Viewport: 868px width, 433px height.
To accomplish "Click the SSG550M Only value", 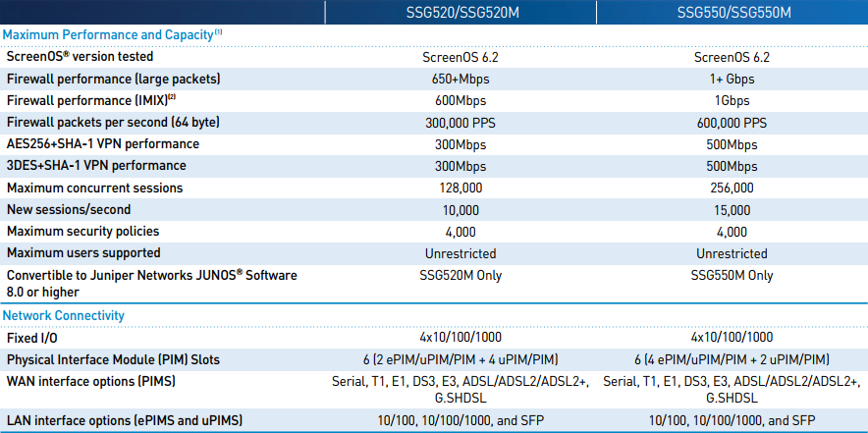I will 732,276.
